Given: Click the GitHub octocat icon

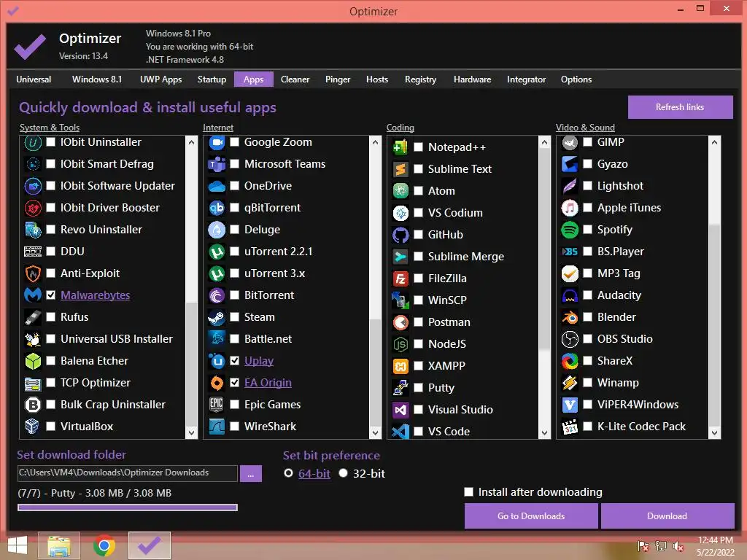Looking at the screenshot, I should click(400, 235).
